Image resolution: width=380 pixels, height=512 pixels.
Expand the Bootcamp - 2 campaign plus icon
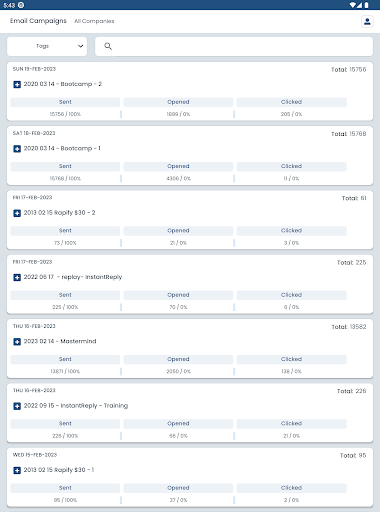17,84
